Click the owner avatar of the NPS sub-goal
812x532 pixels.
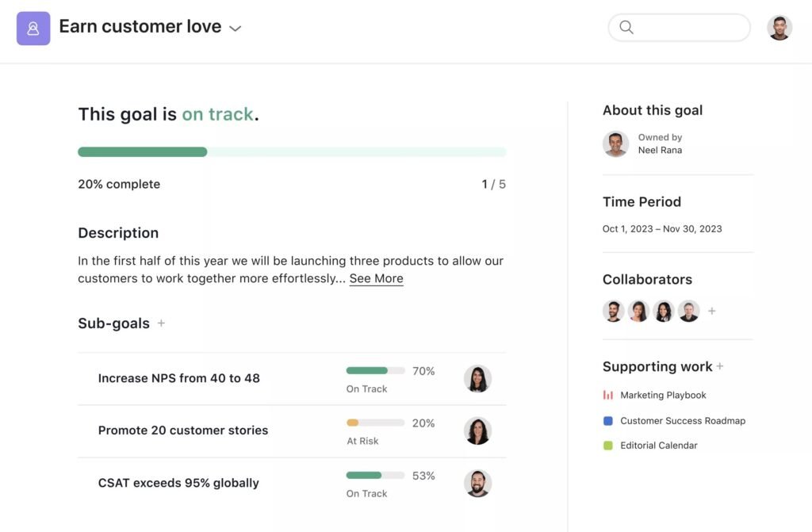point(477,378)
